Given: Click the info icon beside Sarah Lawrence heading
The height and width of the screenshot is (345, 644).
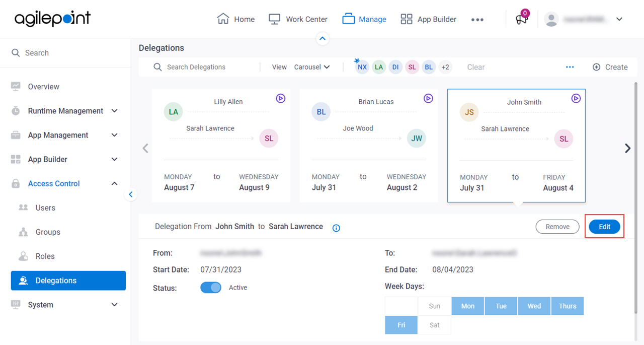Looking at the screenshot, I should click(337, 228).
